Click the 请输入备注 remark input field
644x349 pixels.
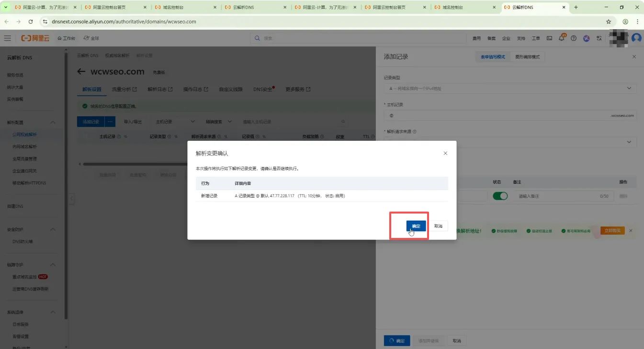coord(555,196)
